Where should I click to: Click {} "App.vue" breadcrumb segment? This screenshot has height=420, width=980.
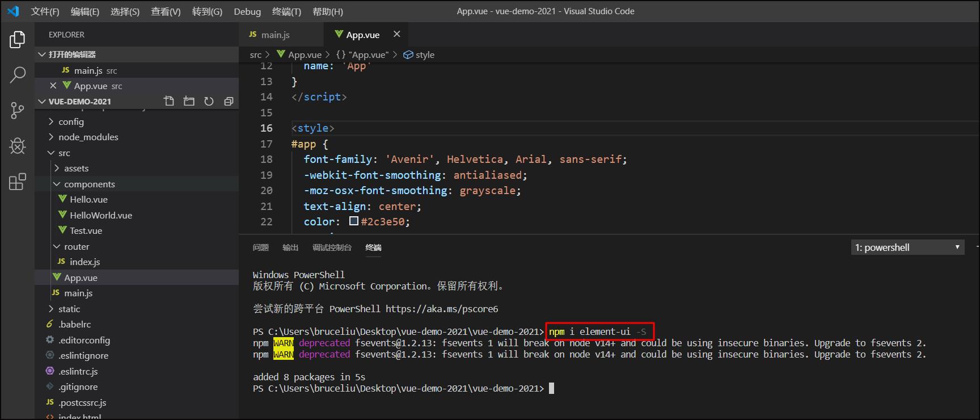point(362,54)
